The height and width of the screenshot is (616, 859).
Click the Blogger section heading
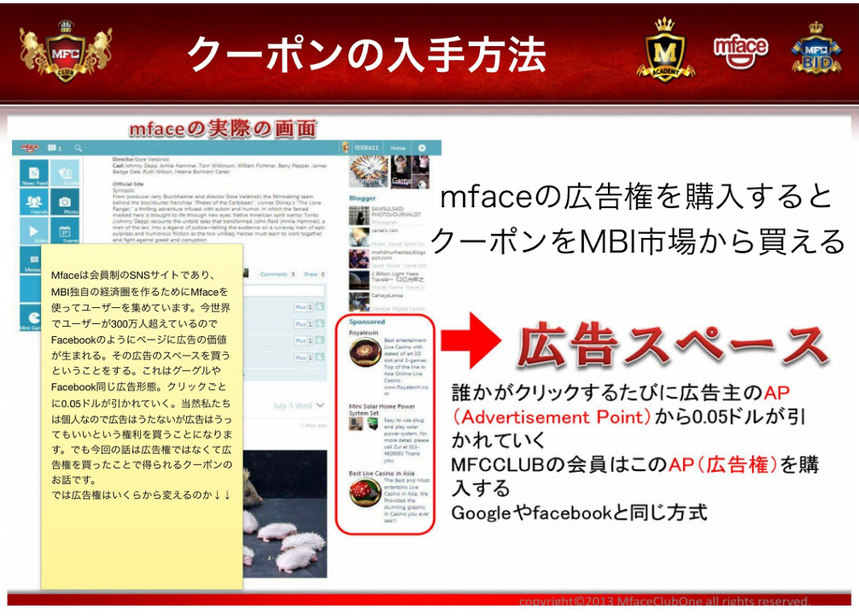pos(362,198)
